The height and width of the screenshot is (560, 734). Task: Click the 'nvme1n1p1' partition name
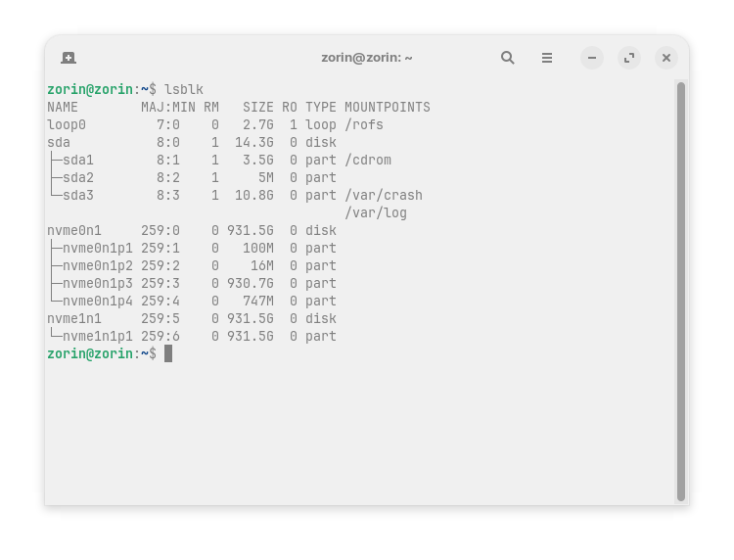(x=97, y=336)
